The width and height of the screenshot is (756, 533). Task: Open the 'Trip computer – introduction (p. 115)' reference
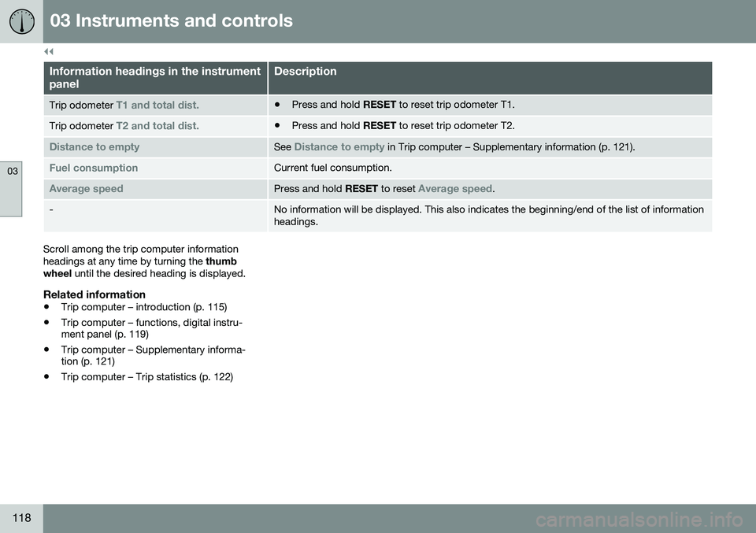(x=143, y=307)
